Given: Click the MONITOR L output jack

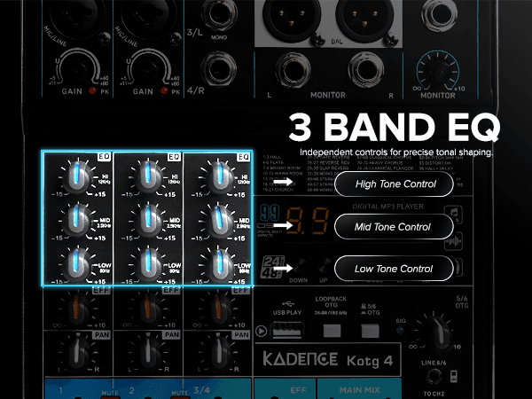Looking at the screenshot, I should coord(293,71).
